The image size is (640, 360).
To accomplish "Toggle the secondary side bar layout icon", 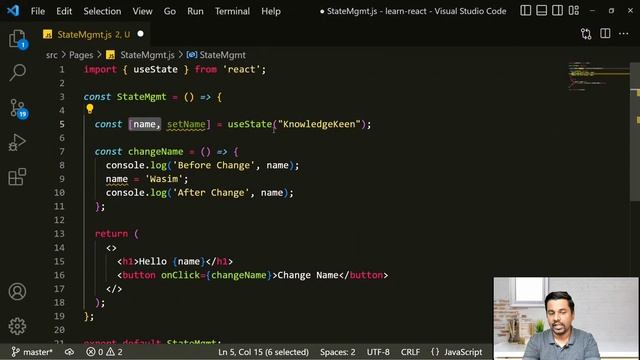I will [x=558, y=11].
